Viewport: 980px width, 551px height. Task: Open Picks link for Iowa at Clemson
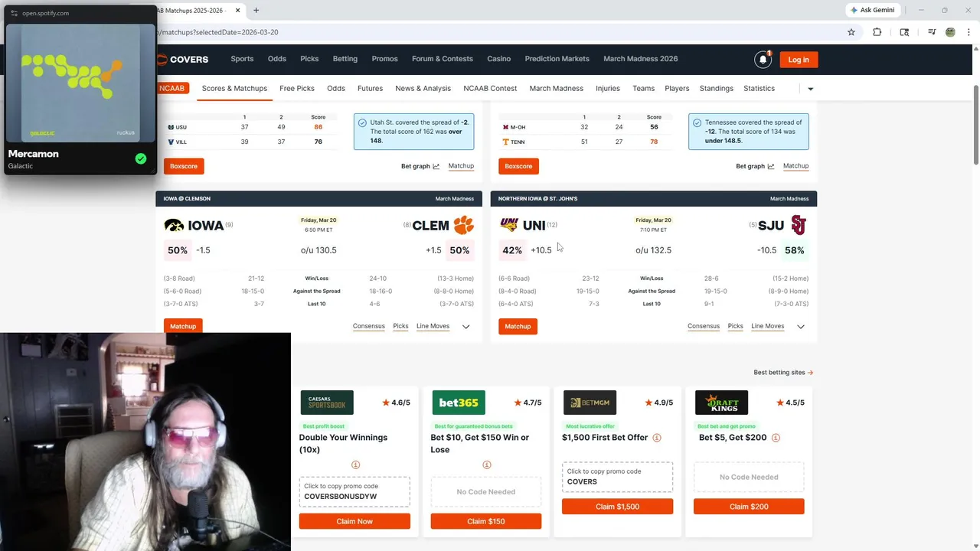[400, 326]
